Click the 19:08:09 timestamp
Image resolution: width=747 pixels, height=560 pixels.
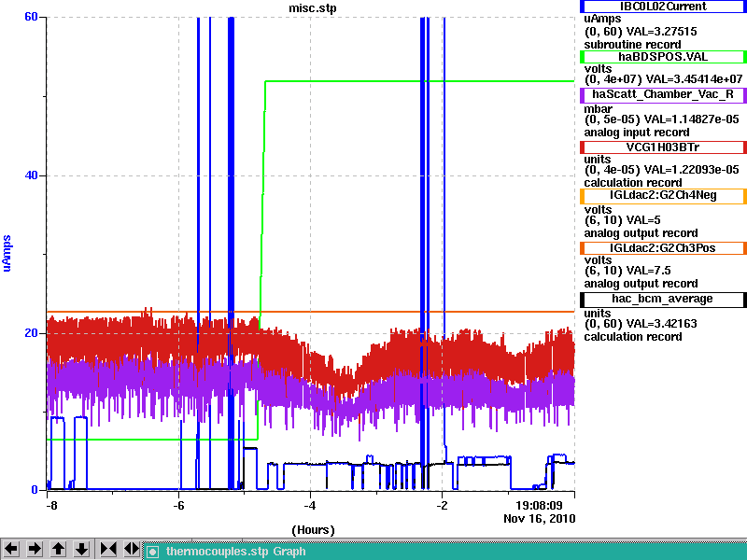click(539, 506)
